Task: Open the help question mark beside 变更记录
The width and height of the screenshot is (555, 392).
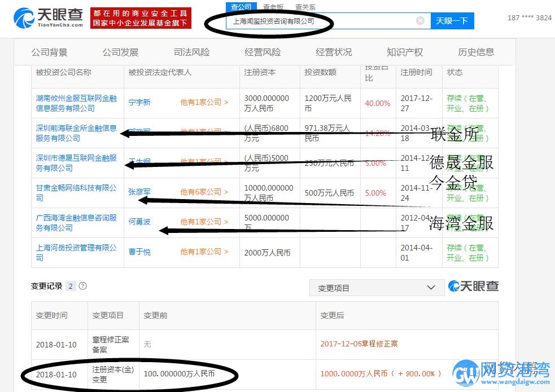Action: tap(82, 286)
